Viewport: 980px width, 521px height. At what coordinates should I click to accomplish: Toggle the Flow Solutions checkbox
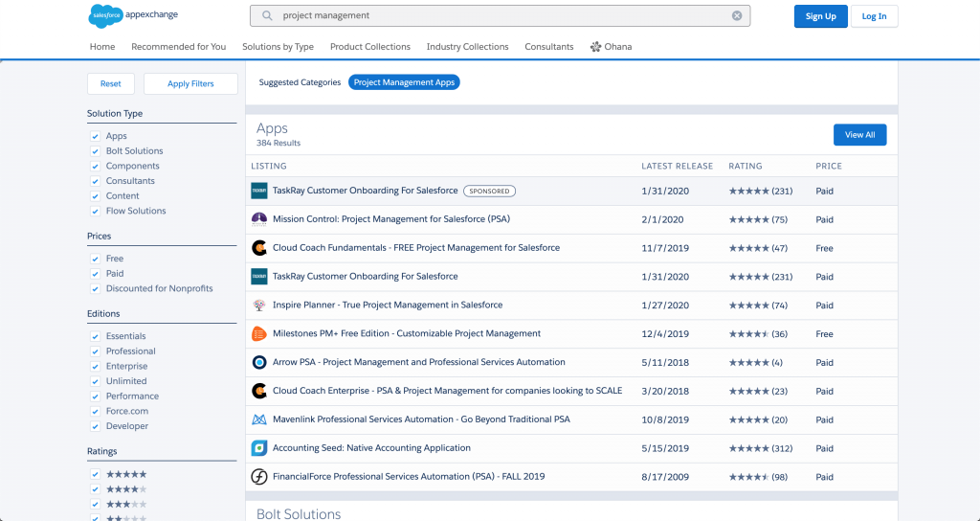pos(95,212)
